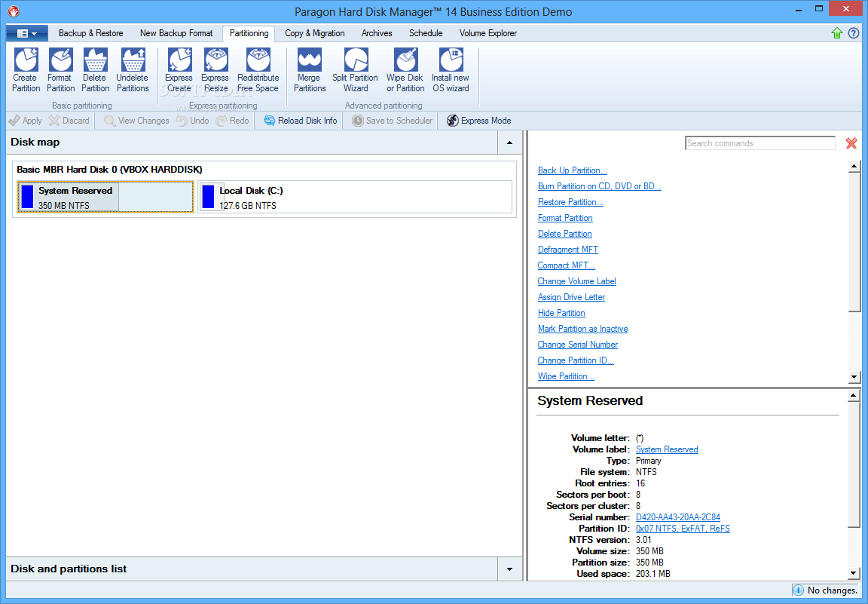Open the Create Partition tool
The height and width of the screenshot is (604, 868).
tap(26, 70)
